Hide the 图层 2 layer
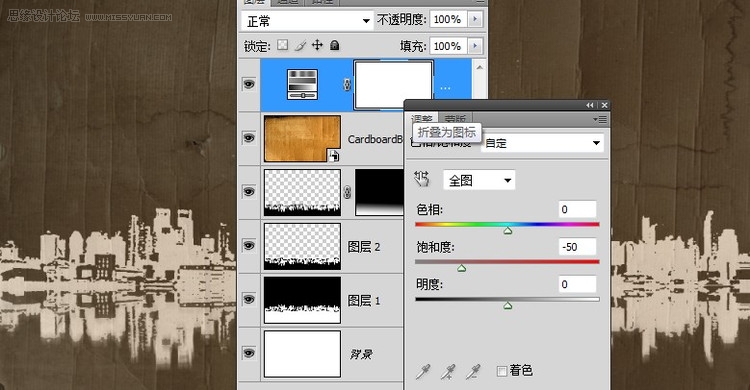This screenshot has width=750, height=390. coord(249,245)
